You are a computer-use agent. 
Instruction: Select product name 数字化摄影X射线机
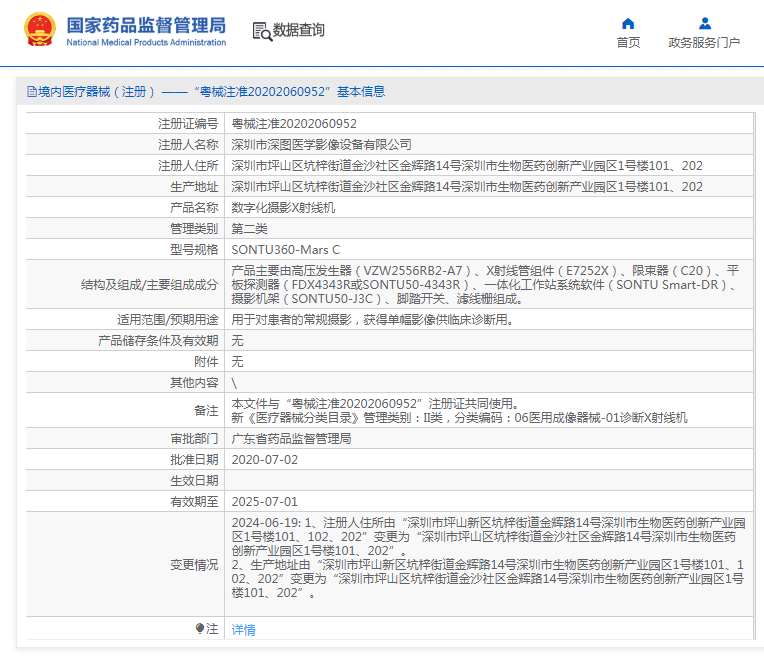click(283, 208)
